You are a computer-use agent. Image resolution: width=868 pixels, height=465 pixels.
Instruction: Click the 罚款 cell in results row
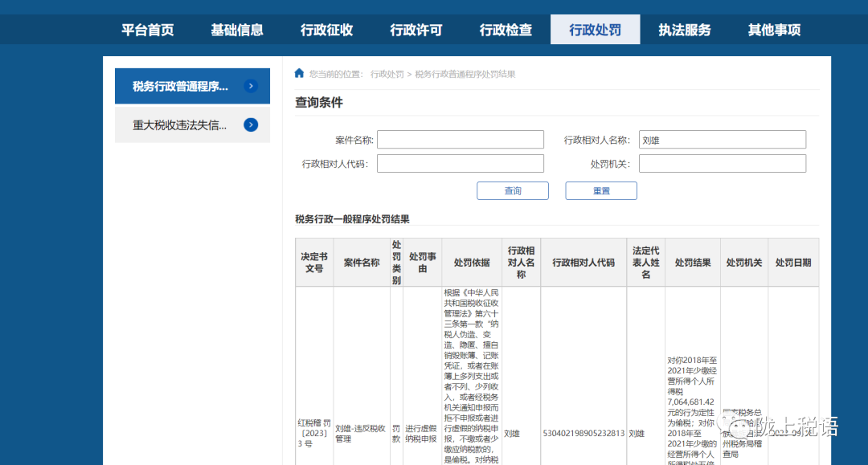[x=396, y=434]
